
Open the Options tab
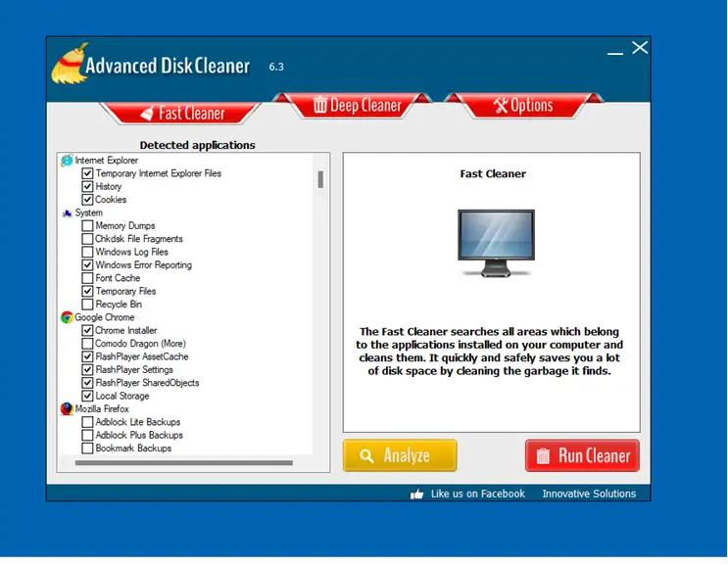524,106
